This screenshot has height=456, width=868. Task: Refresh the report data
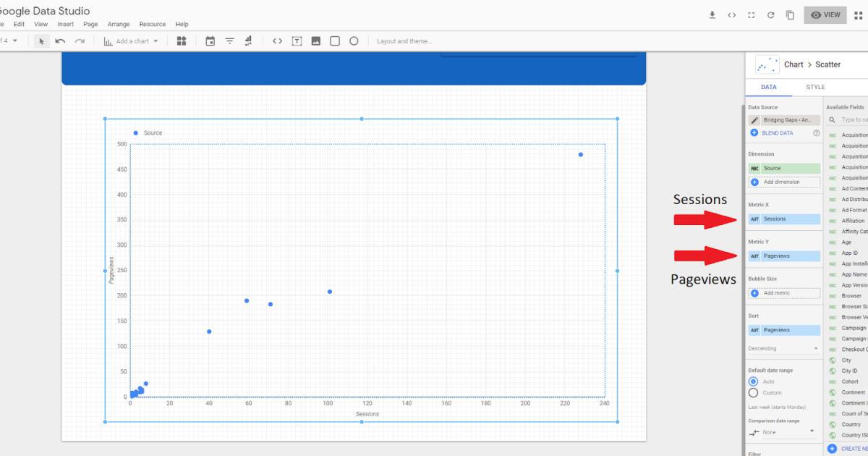pos(770,14)
